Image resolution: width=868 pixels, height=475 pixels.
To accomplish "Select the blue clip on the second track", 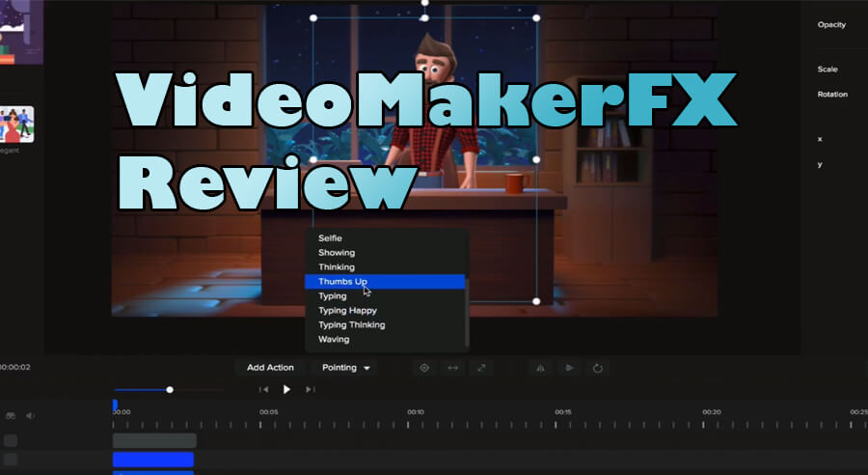I will tap(153, 460).
